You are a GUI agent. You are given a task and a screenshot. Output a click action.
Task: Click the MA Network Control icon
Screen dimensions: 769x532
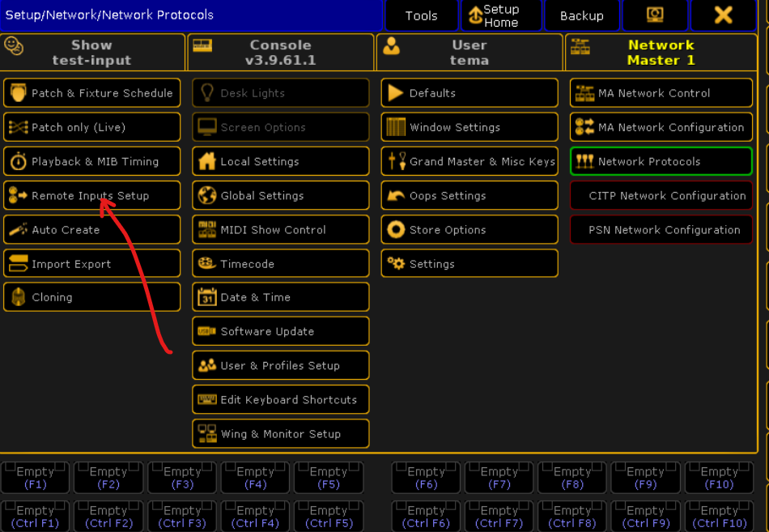click(584, 93)
